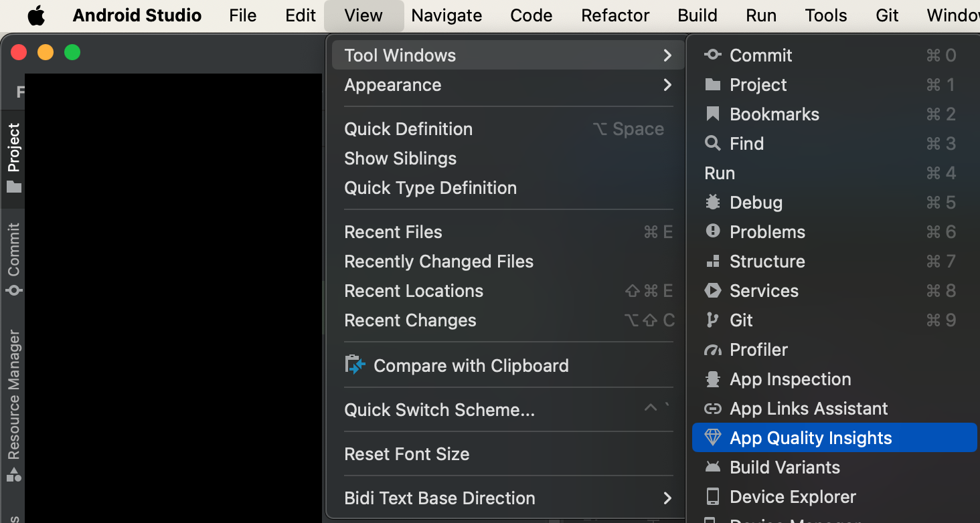
Task: Open the Apple menu
Action: (x=36, y=15)
